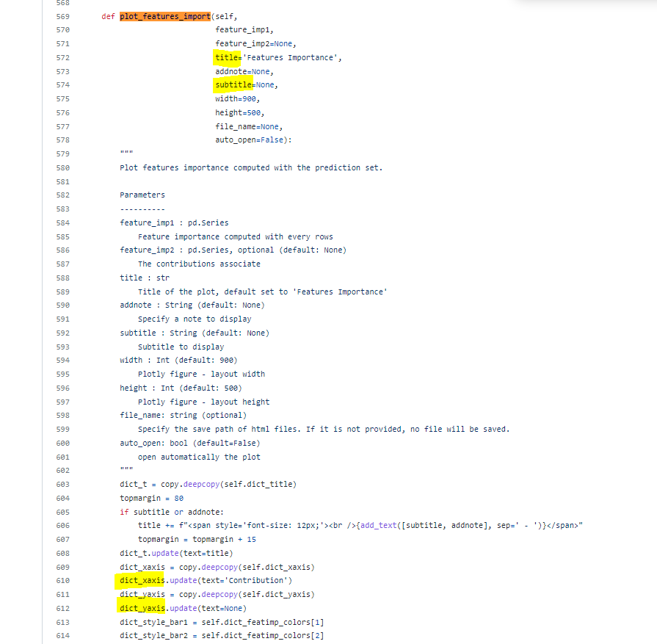Image resolution: width=657 pixels, height=644 pixels.
Task: Select line number 600
Action: tap(62, 442)
